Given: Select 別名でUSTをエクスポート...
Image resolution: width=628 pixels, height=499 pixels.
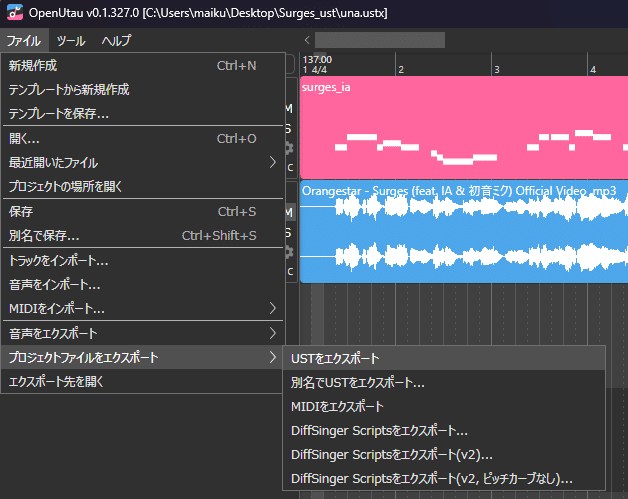Looking at the screenshot, I should (x=444, y=382).
